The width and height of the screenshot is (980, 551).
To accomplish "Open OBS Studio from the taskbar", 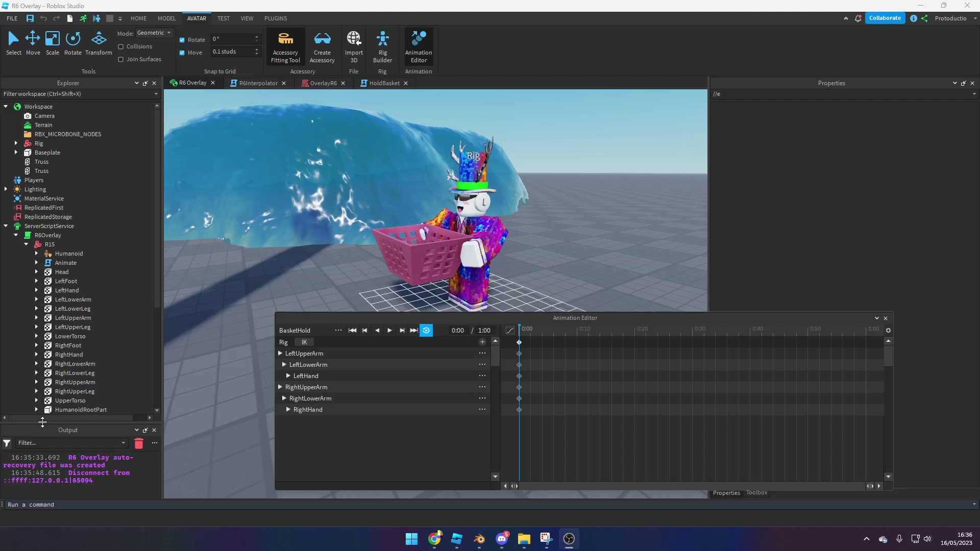I will pos(569,538).
